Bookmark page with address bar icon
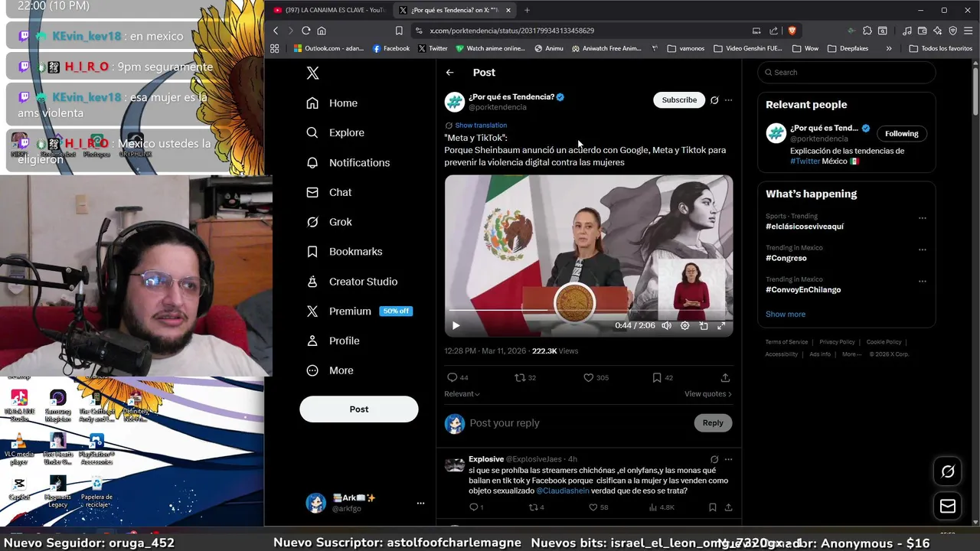Viewport: 980px width, 551px height. (399, 31)
